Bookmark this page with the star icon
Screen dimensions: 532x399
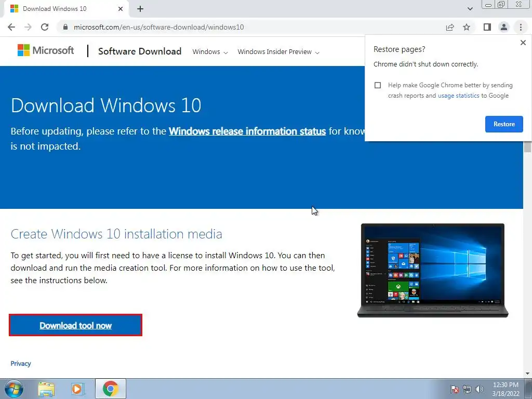point(467,27)
